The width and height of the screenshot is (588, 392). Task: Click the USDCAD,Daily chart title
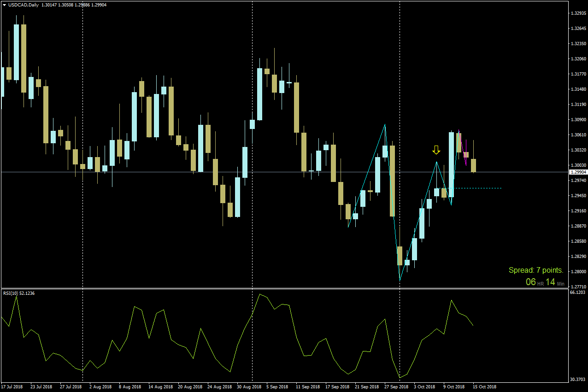point(24,5)
